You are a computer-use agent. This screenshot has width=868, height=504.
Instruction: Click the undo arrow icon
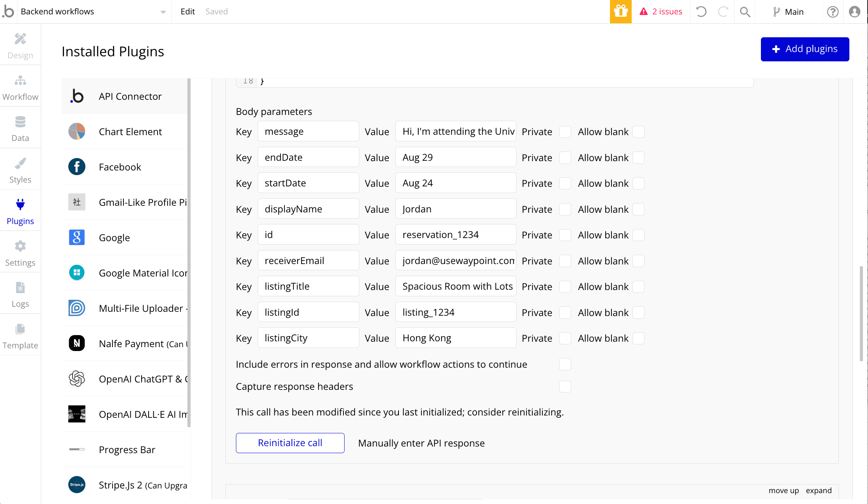(701, 12)
